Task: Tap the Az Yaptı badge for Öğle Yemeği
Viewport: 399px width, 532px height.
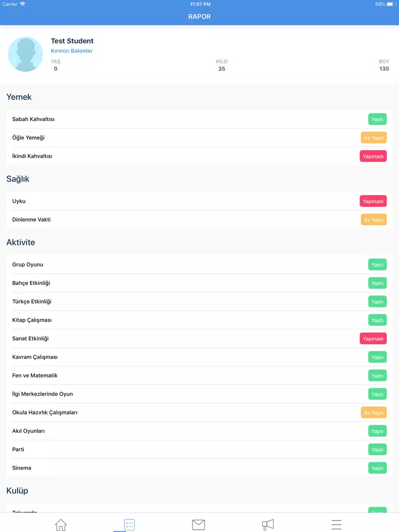Action: coord(374,138)
